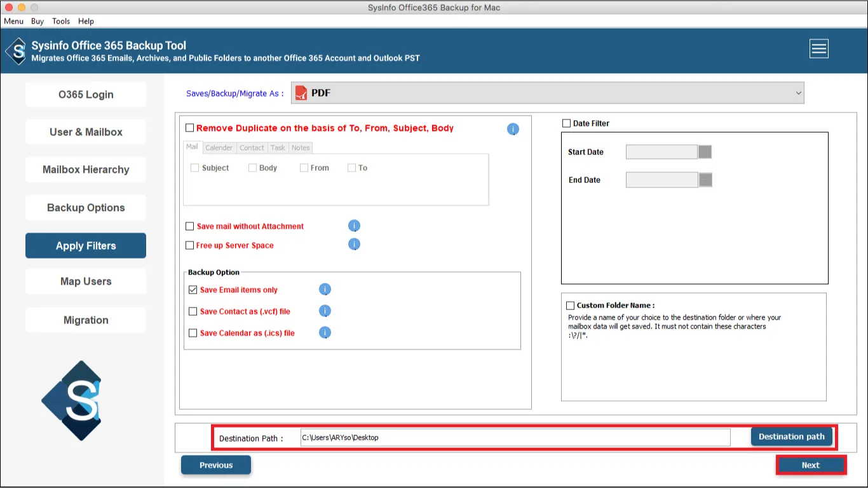
Task: Switch to the Calender tab
Action: [219, 147]
